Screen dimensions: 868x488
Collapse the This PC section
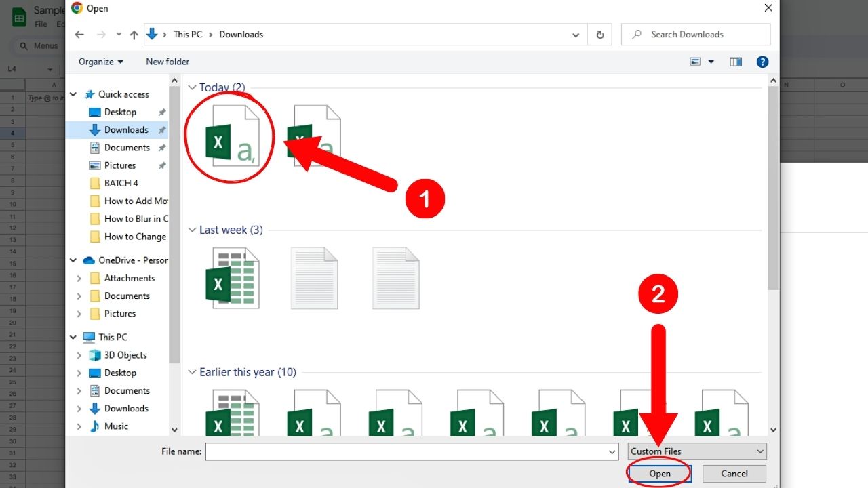(73, 337)
